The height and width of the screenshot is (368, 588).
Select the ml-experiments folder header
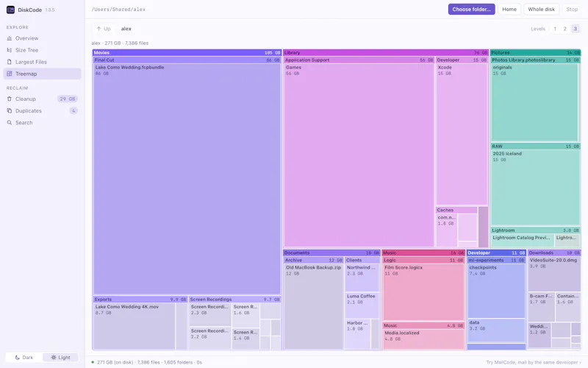pos(496,260)
